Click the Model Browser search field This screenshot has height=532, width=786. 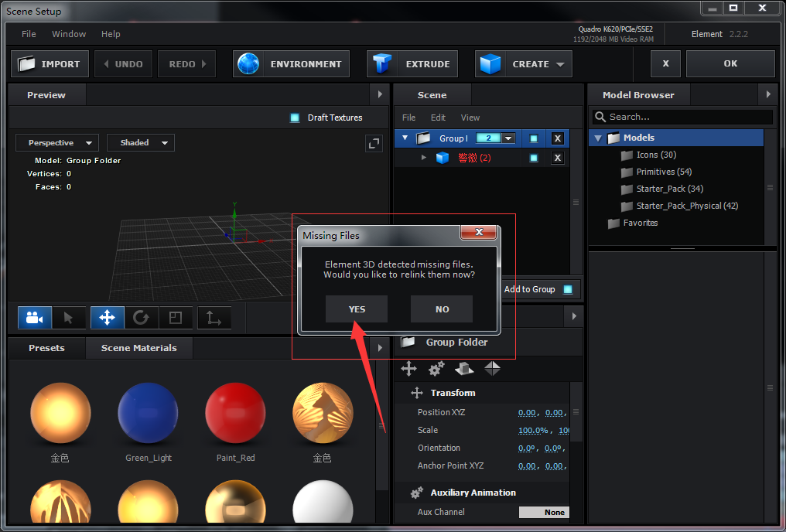click(x=683, y=117)
